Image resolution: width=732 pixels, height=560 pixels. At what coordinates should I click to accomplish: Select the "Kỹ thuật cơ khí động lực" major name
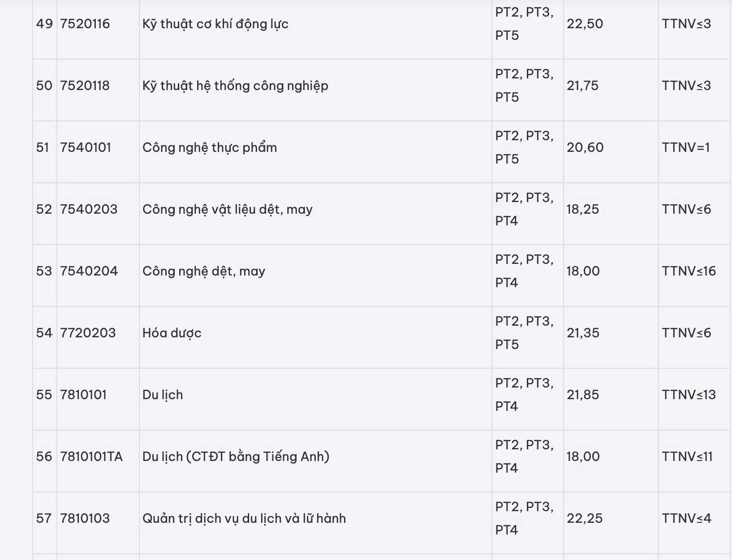pyautogui.click(x=215, y=24)
